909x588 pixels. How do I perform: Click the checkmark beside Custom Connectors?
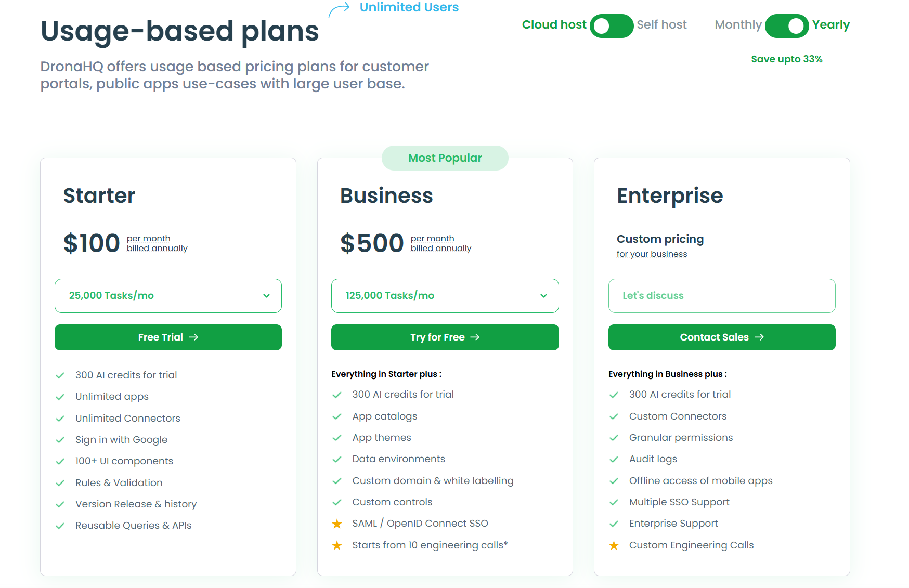(614, 416)
